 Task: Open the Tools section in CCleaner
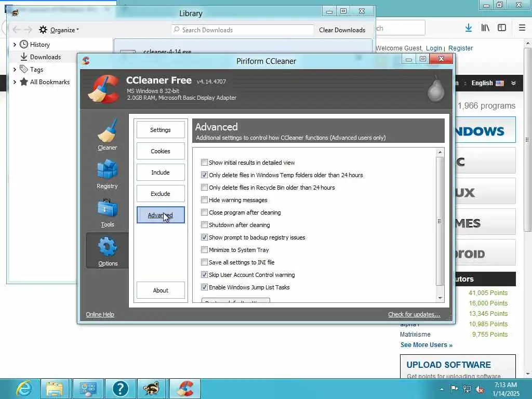[x=107, y=212]
